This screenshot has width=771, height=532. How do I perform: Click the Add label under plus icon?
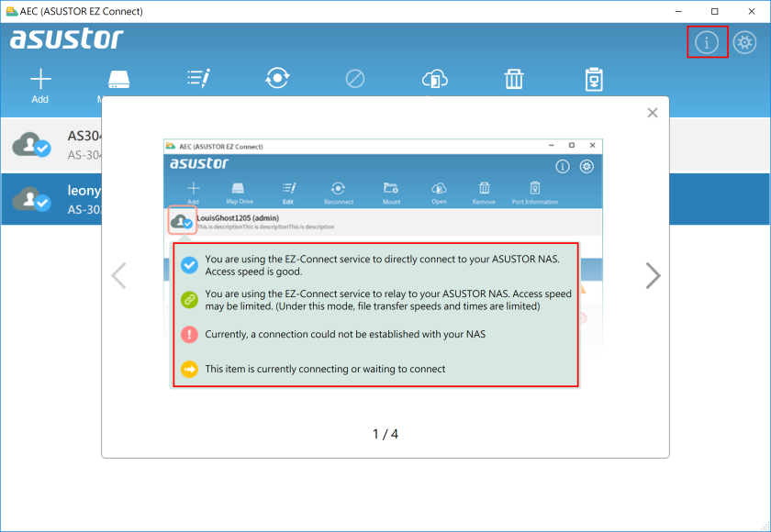(40, 99)
